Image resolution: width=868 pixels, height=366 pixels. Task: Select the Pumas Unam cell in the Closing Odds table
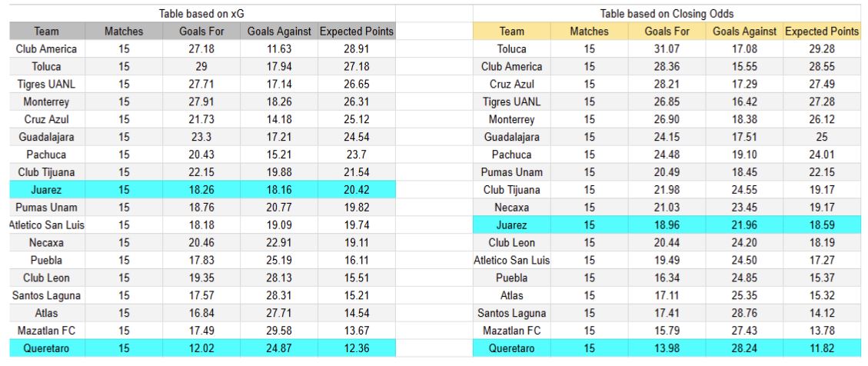(511, 172)
